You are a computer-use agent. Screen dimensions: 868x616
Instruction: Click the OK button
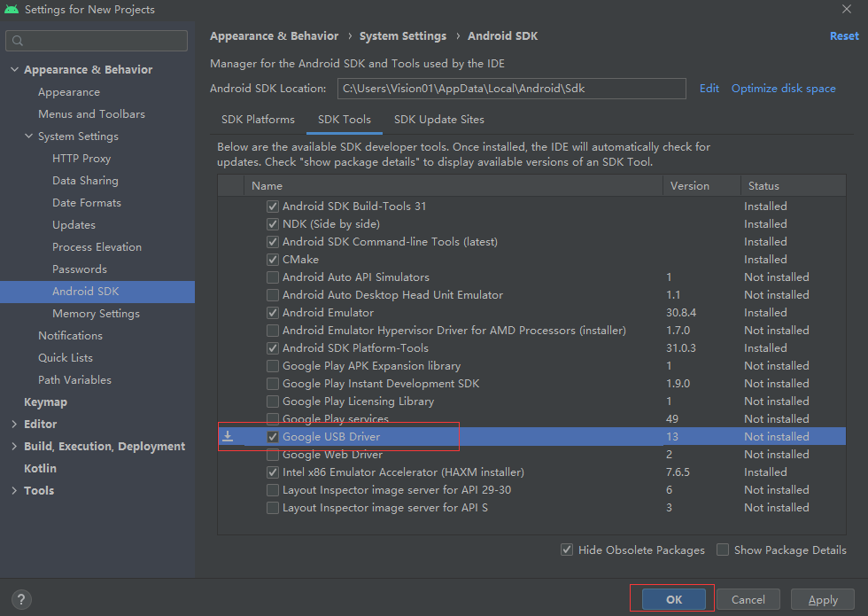[674, 599]
